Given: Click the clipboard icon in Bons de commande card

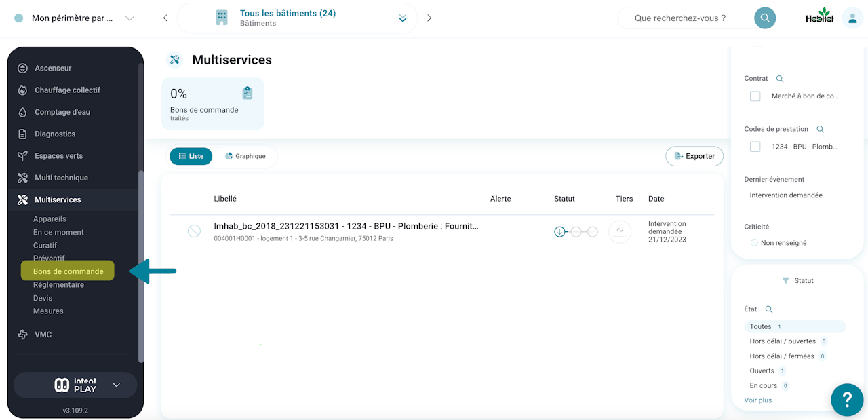Looking at the screenshot, I should click(248, 93).
